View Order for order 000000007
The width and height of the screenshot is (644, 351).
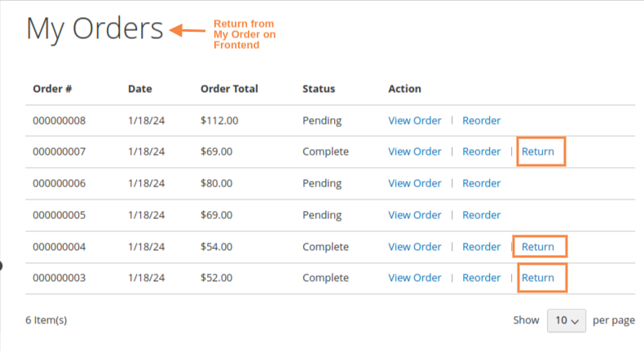(414, 151)
